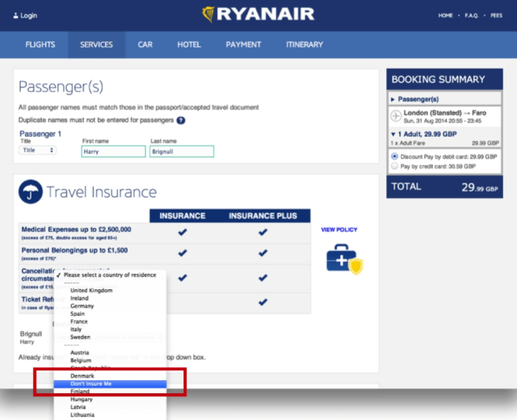Open the duplicate names help question mark
This screenshot has width=517, height=420.
[x=180, y=120]
